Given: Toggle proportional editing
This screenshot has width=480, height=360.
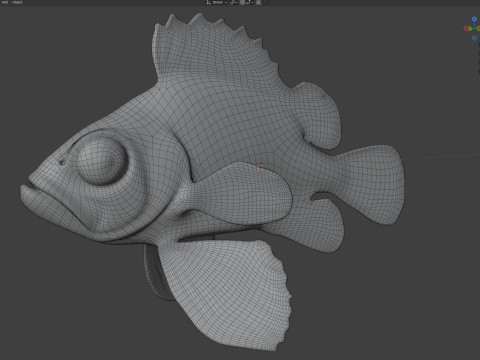Looking at the screenshot, I should click(x=258, y=2).
